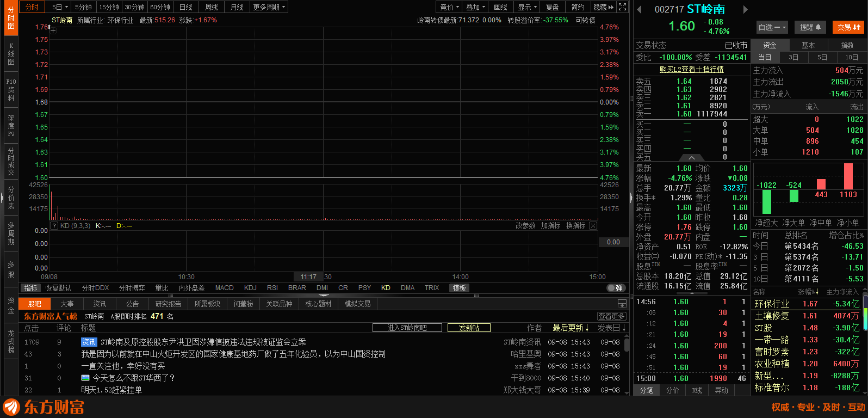The image size is (868, 418).
Task: Open 环保行业 sector row
Action: (807, 304)
